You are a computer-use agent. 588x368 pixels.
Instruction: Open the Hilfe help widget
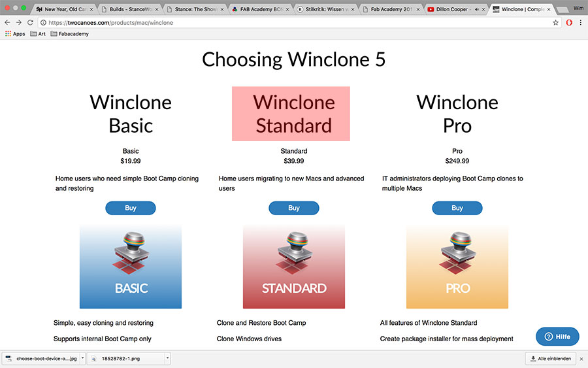pos(557,337)
